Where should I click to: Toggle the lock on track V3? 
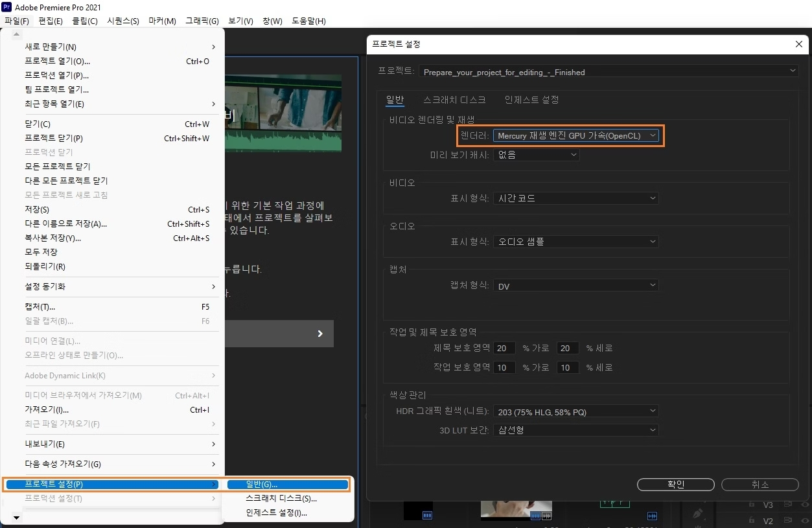(x=752, y=504)
